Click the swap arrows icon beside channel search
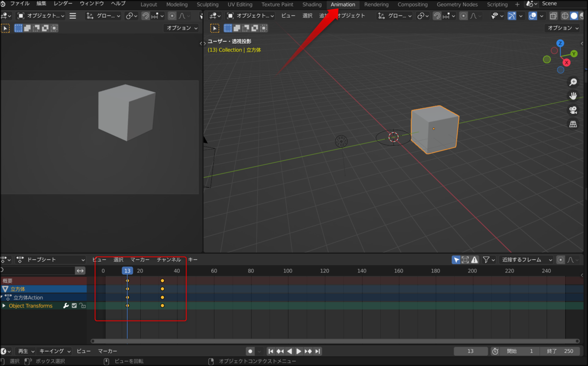Image resolution: width=588 pixels, height=366 pixels. click(x=80, y=270)
